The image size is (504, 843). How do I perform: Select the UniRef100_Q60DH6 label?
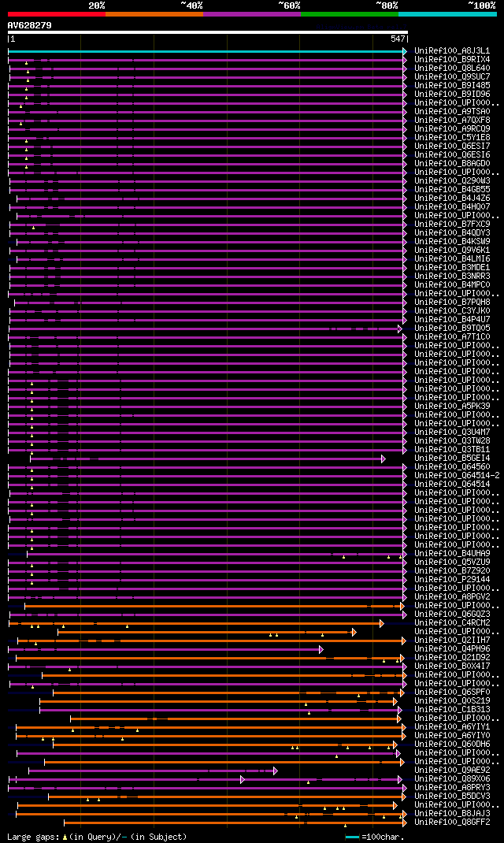pos(452,745)
